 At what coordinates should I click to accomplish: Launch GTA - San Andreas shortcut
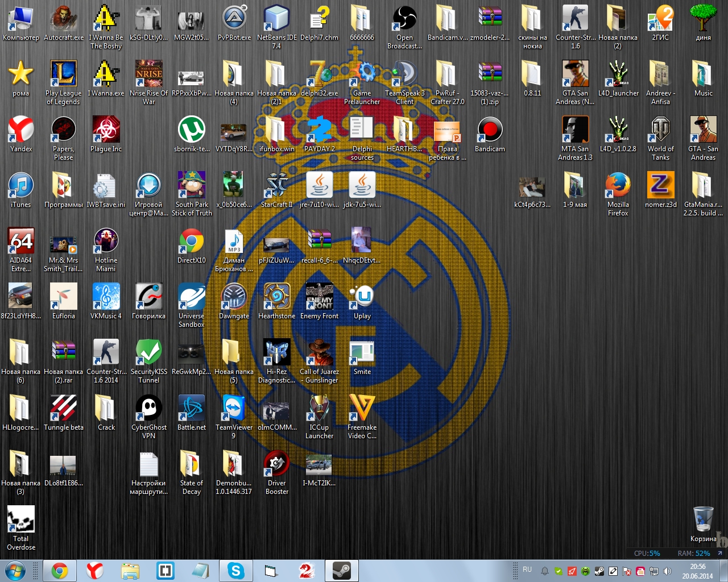coord(704,139)
